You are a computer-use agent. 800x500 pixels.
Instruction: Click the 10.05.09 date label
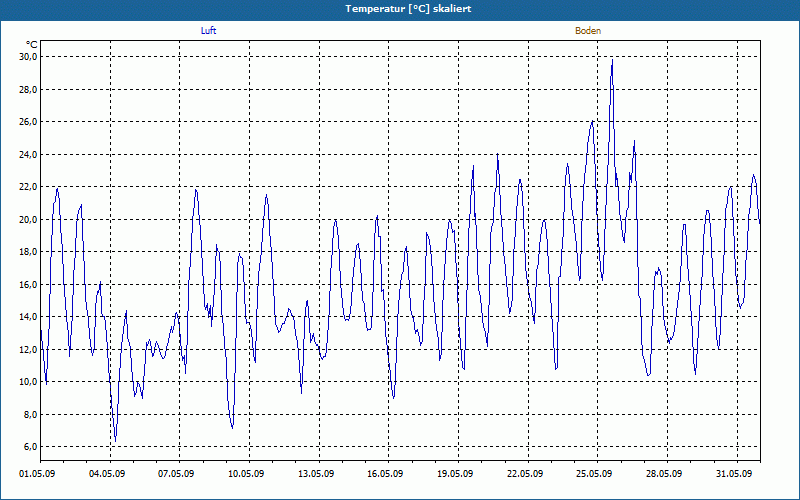246,474
